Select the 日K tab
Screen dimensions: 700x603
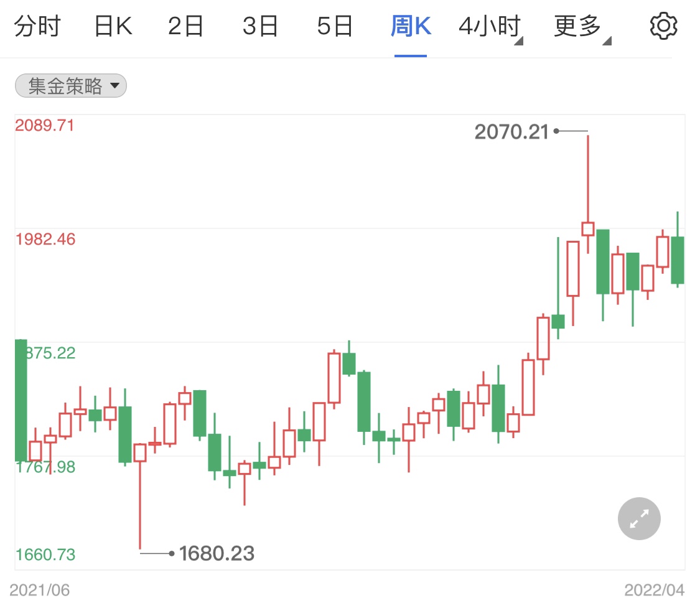tap(113, 27)
